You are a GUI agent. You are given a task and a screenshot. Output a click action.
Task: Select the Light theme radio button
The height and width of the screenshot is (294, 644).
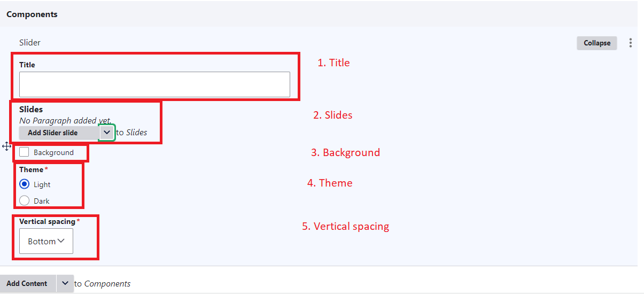pos(24,184)
